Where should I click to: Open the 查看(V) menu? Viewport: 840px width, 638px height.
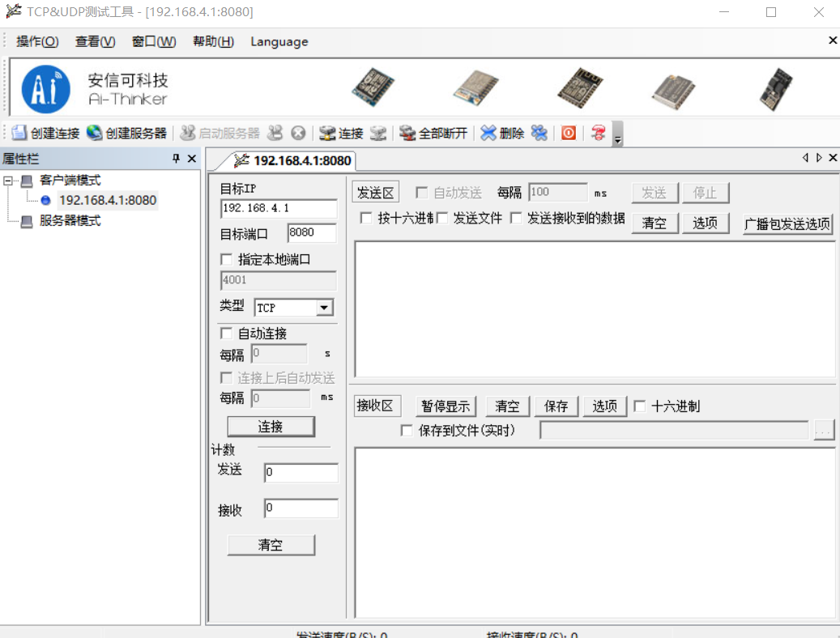[95, 41]
